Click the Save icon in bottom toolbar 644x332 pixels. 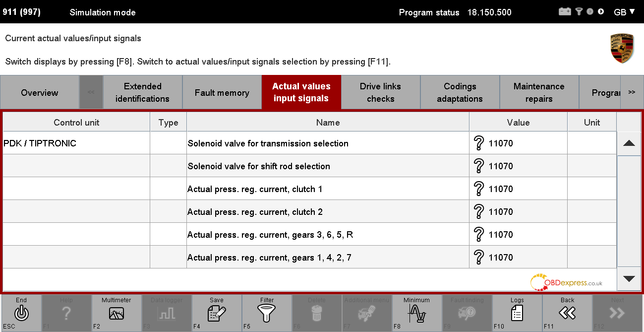pos(217,313)
